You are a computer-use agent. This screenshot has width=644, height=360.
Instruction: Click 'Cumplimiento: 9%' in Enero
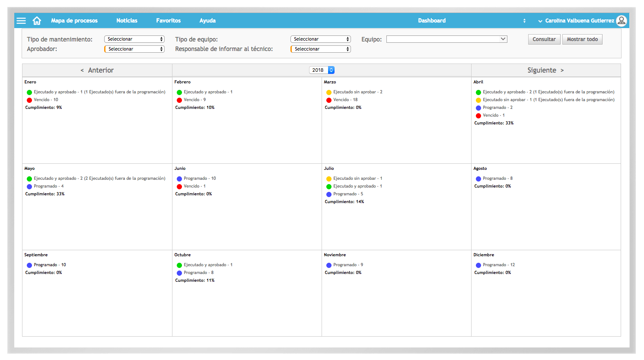44,108
